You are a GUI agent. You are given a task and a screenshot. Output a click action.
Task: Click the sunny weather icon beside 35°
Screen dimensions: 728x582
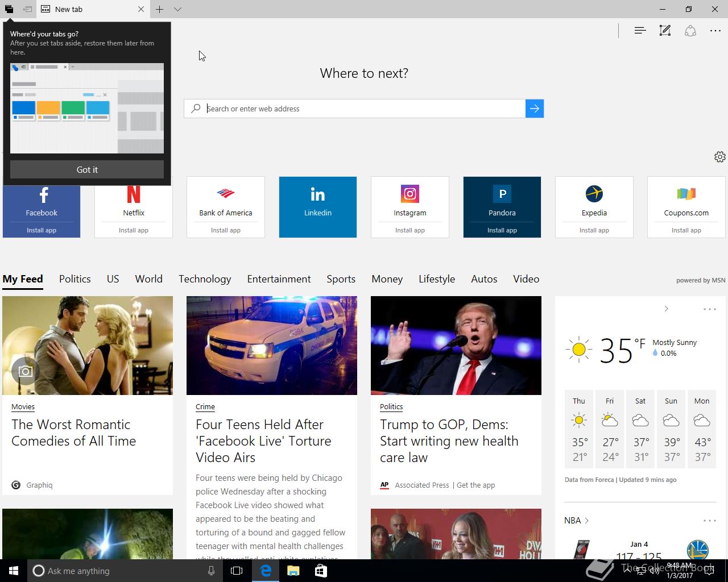point(579,350)
